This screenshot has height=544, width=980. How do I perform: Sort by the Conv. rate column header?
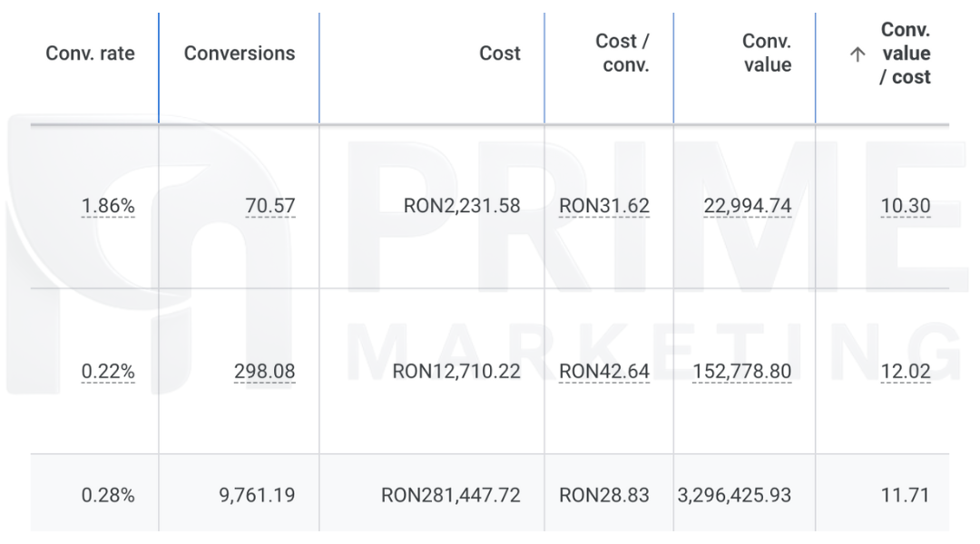(90, 53)
